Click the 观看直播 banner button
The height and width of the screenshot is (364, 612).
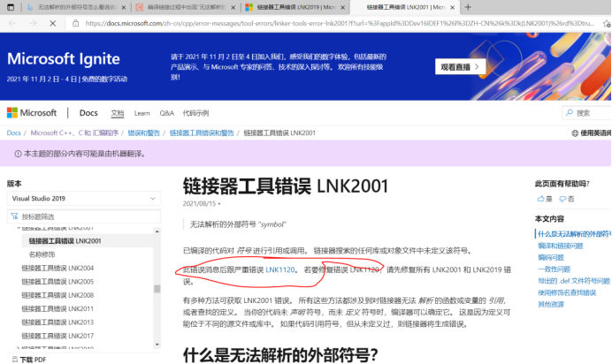(x=460, y=66)
